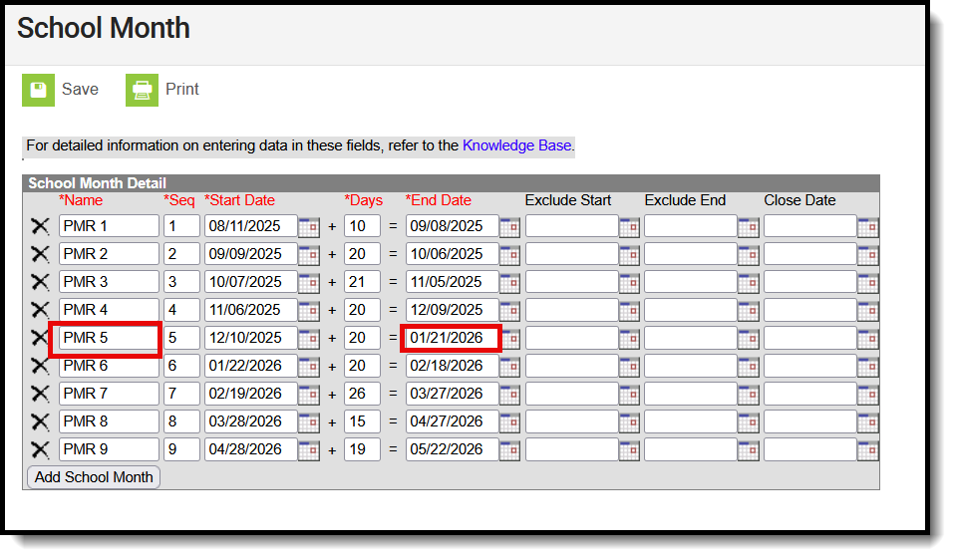Open Start Date calendar for PMR 7

point(309,395)
